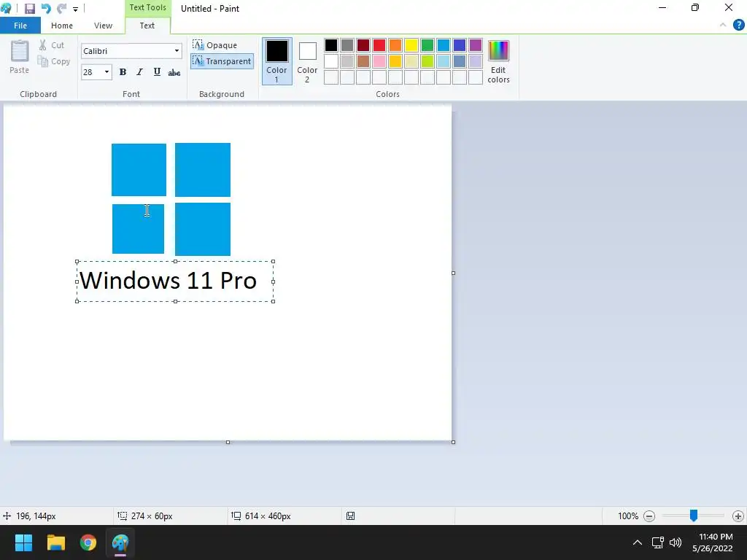Click the zoom slider thumb

coord(694,516)
